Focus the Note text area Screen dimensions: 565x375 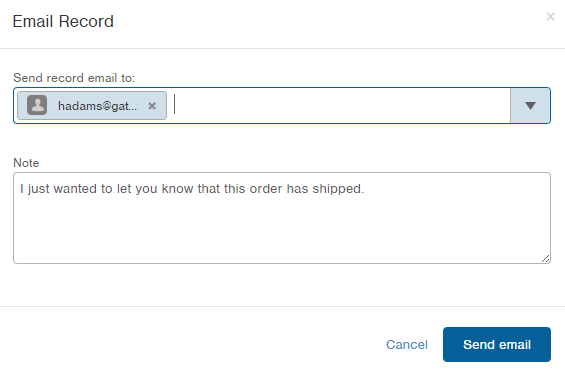(282, 218)
